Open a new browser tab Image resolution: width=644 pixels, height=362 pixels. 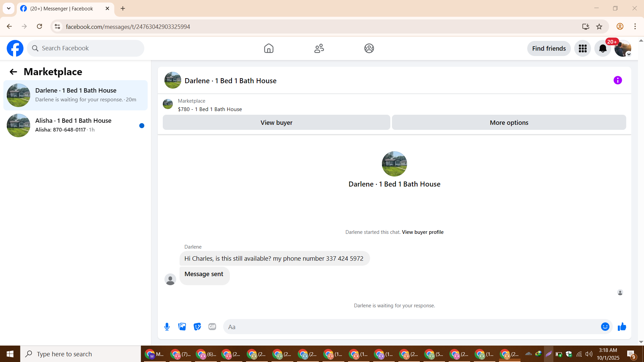point(123,8)
